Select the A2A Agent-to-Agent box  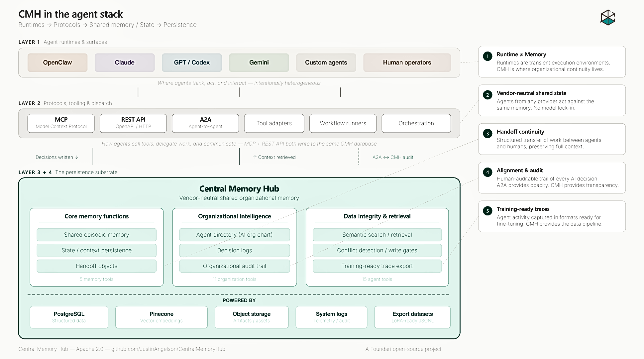click(x=205, y=123)
